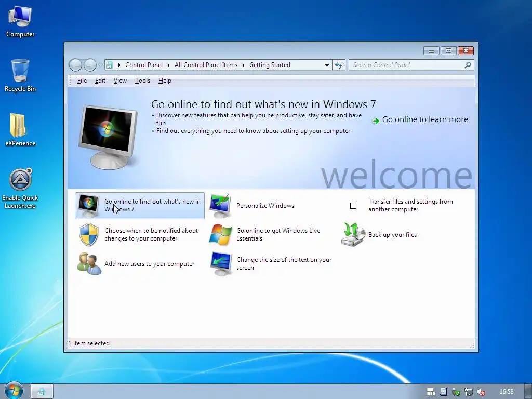532x399 pixels.
Task: Click the Control Panel breadcrumb
Action: (144, 65)
